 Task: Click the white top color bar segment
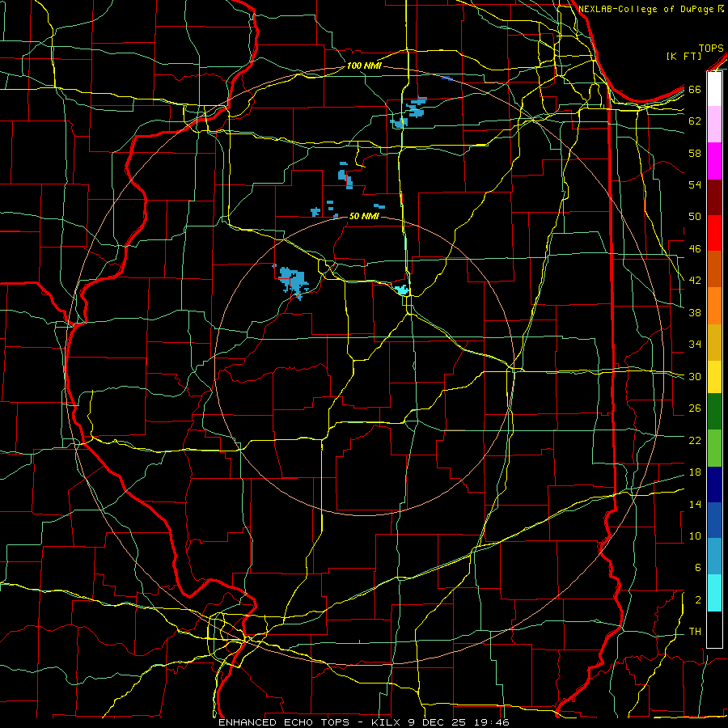point(714,89)
